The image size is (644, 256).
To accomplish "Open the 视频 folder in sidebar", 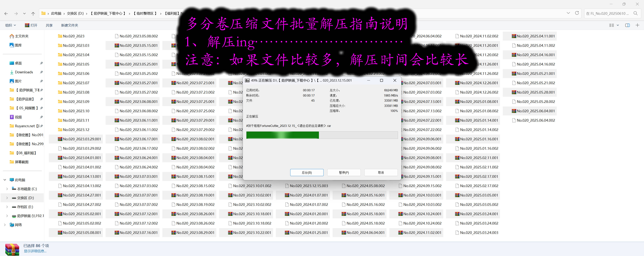I will (19, 117).
